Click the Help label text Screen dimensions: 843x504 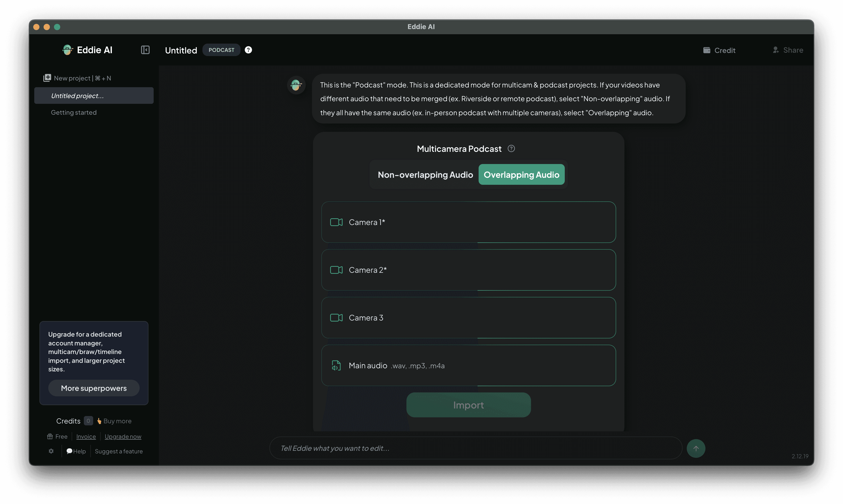point(79,451)
